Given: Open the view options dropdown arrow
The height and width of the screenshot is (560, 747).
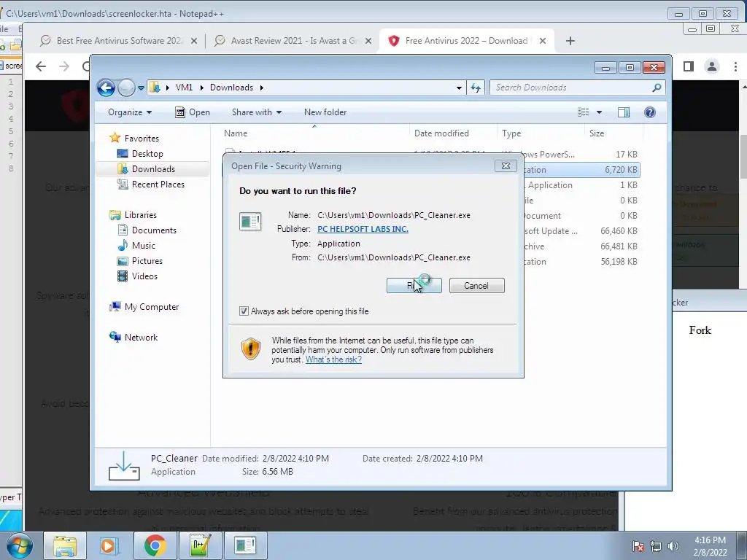Looking at the screenshot, I should 600,112.
